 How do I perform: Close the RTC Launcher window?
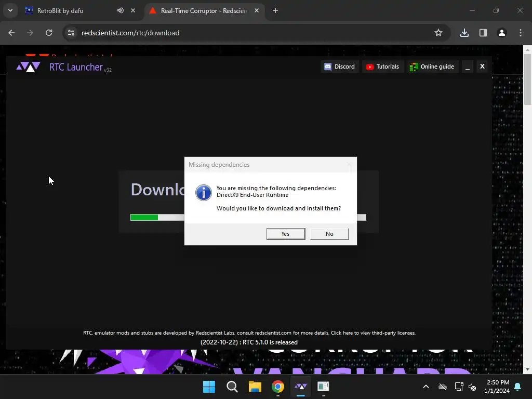483,66
